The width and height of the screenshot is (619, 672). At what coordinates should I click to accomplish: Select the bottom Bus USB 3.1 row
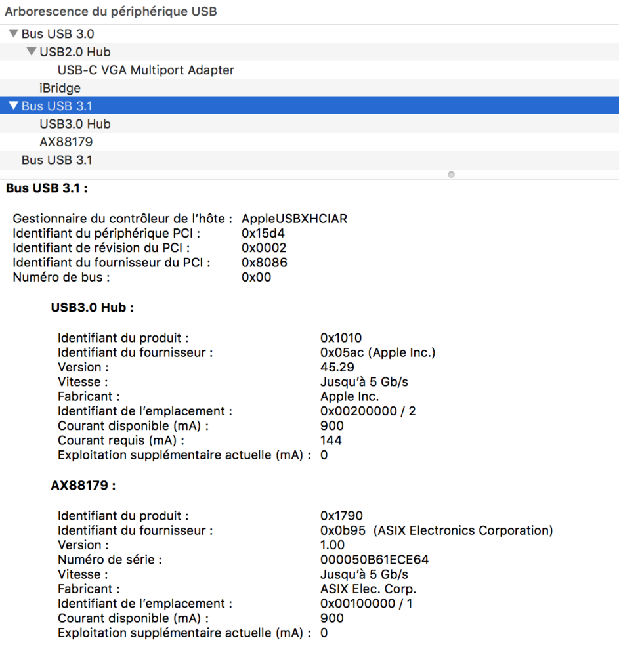(56, 160)
